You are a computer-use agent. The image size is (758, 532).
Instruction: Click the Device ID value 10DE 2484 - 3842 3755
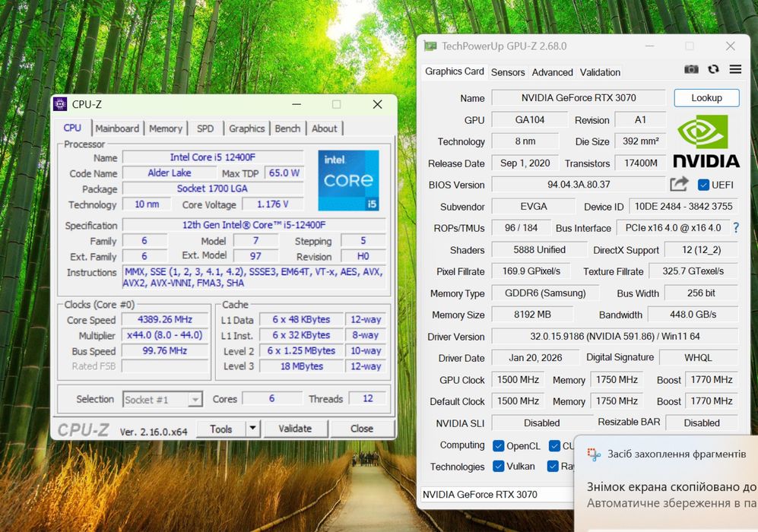tap(683, 206)
